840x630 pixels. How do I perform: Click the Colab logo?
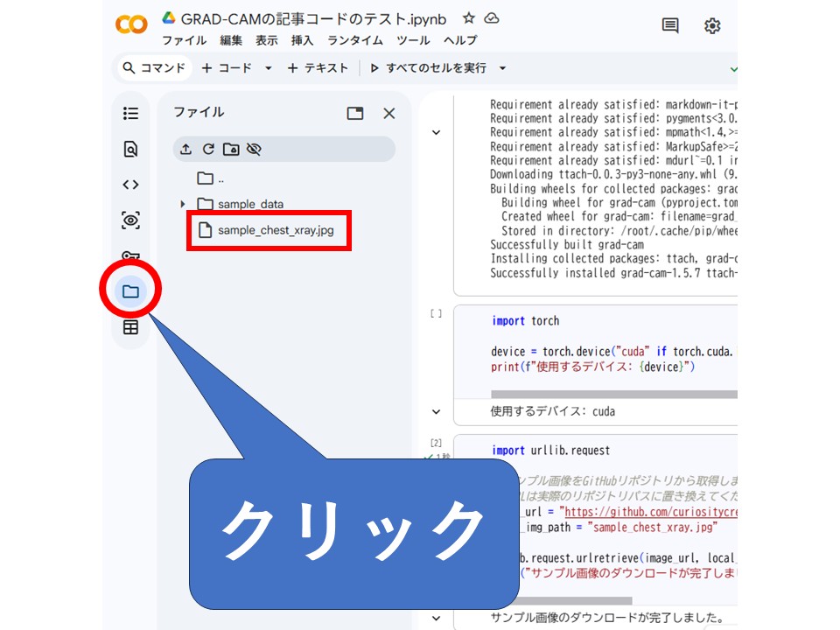click(131, 24)
